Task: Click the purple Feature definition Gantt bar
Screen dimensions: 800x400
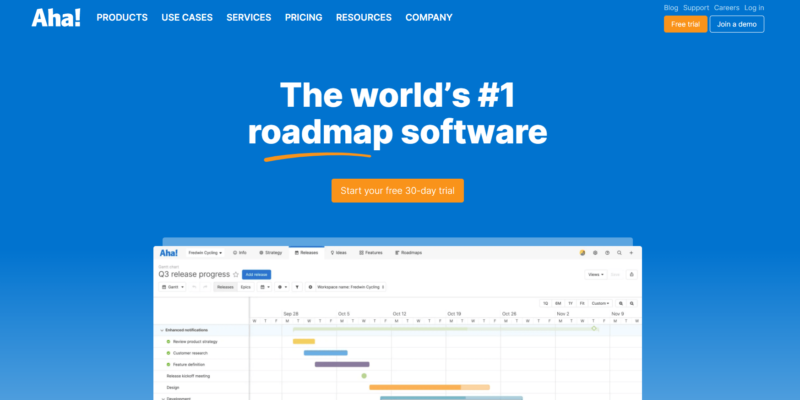Action: pyautogui.click(x=342, y=364)
